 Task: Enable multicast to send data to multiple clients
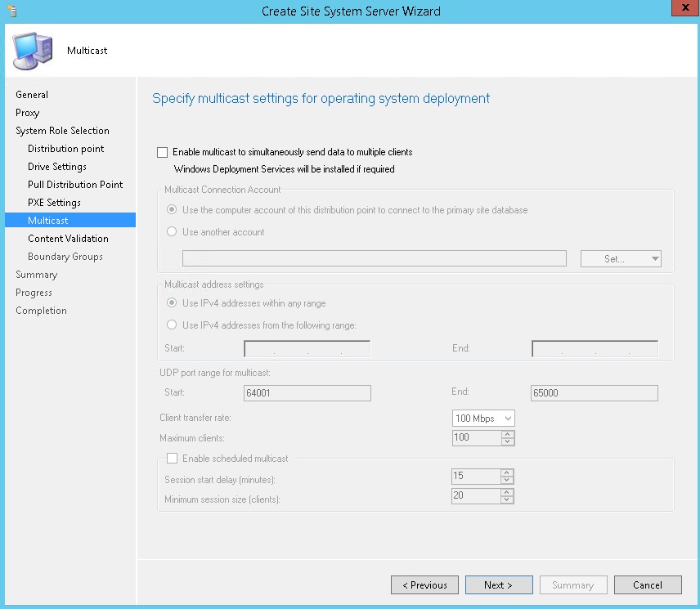[163, 153]
